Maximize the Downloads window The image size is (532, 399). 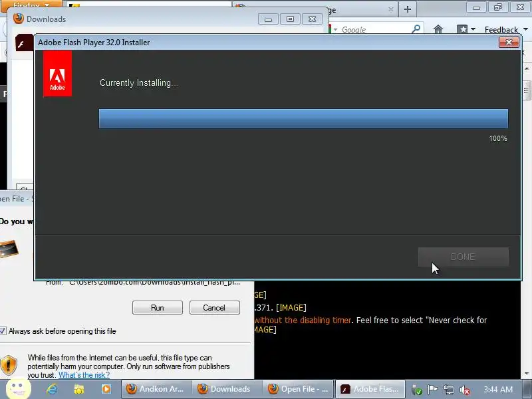coord(290,19)
